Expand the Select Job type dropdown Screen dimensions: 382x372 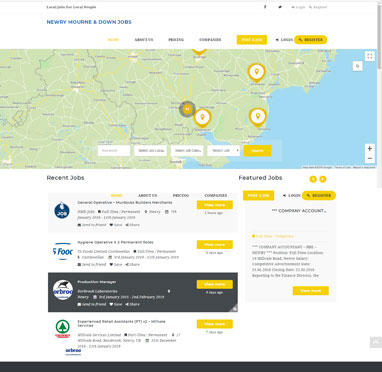(224, 151)
